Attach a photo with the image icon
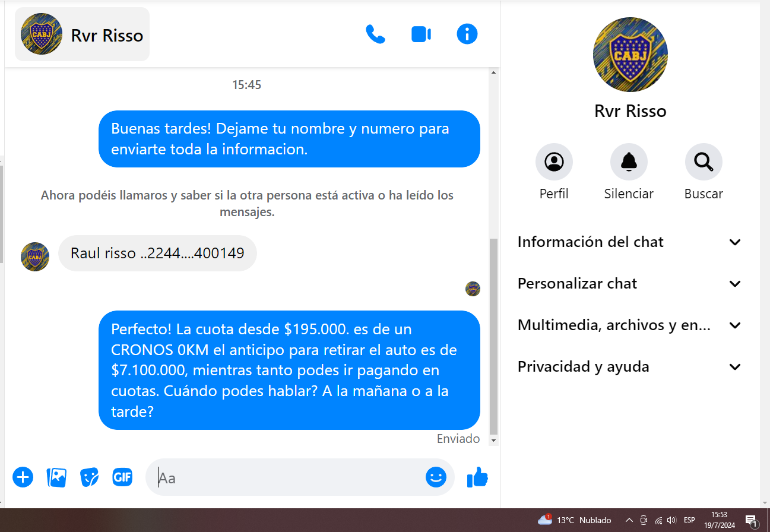The image size is (770, 532). click(56, 477)
